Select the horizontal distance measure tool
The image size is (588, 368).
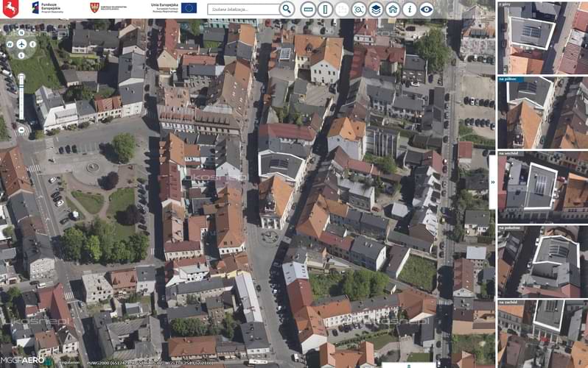tap(308, 9)
